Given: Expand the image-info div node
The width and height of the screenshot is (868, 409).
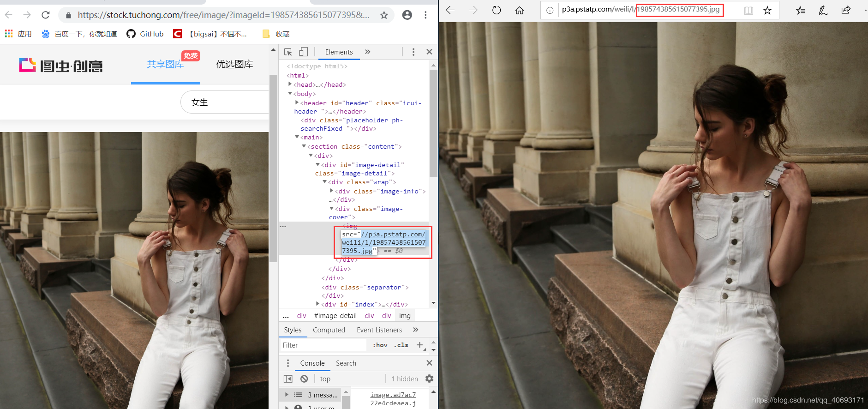Looking at the screenshot, I should click(332, 191).
